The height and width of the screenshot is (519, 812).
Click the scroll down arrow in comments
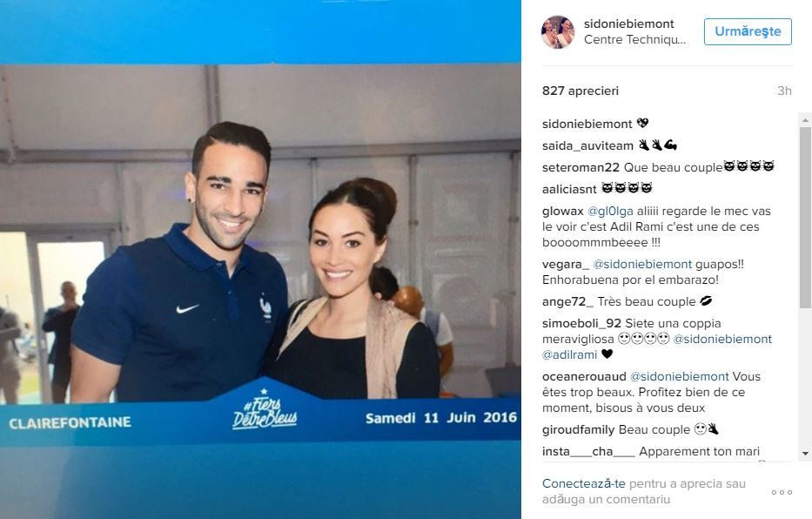tap(805, 453)
